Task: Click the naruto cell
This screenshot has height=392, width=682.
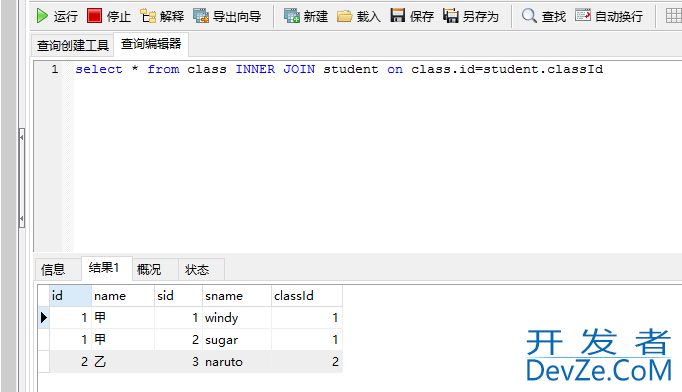Action: click(237, 362)
